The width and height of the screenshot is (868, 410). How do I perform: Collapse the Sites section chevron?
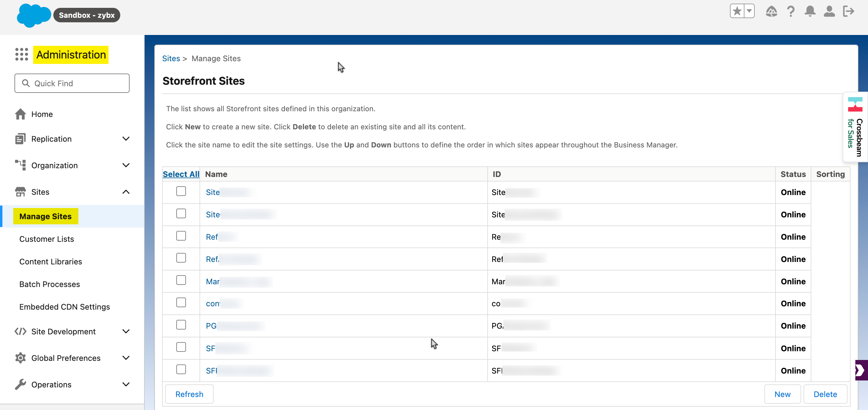point(126,191)
